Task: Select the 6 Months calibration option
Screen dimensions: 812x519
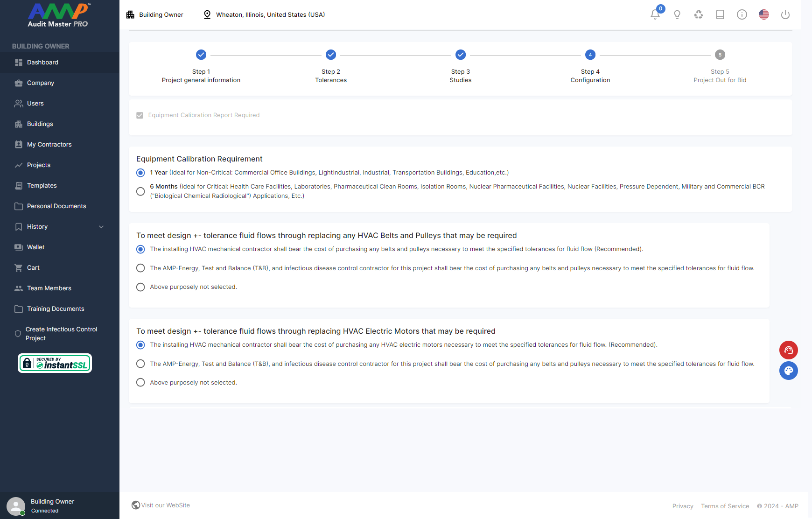Action: tap(140, 191)
